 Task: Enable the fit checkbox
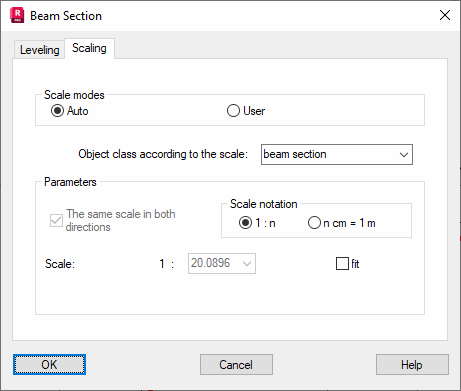(342, 263)
